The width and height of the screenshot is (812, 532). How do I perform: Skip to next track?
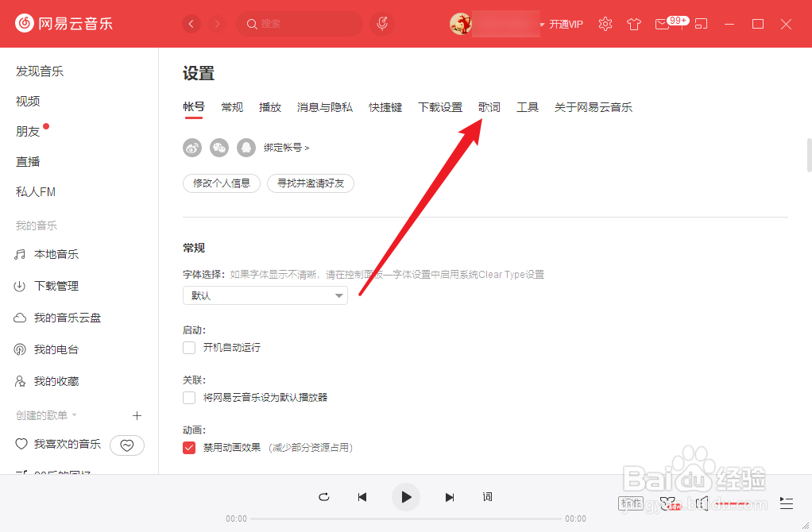coord(450,497)
